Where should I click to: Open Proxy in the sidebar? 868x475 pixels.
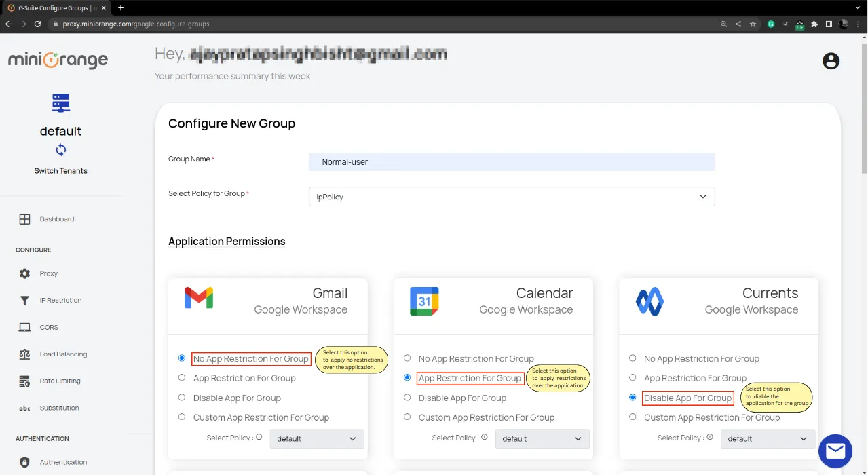pos(49,273)
